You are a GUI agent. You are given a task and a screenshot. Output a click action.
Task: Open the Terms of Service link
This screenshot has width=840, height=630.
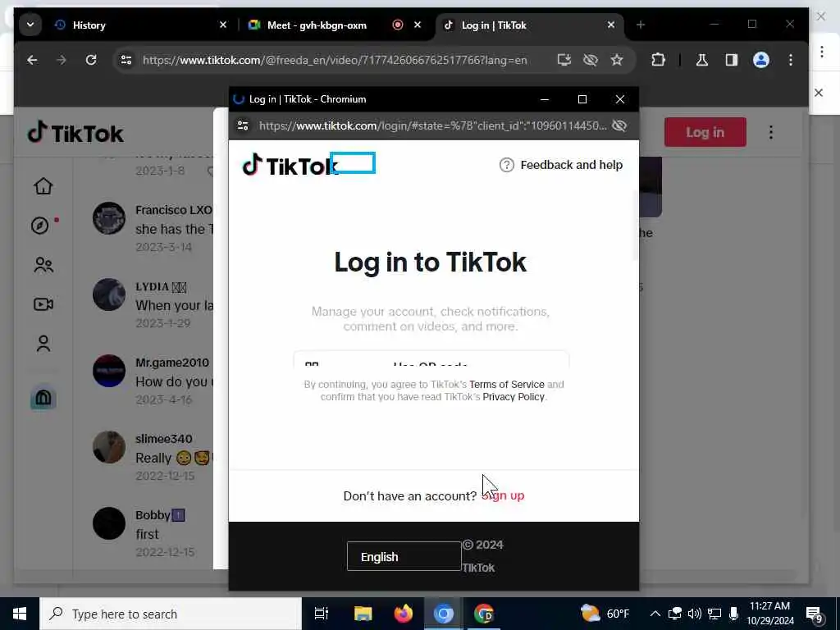tap(507, 385)
